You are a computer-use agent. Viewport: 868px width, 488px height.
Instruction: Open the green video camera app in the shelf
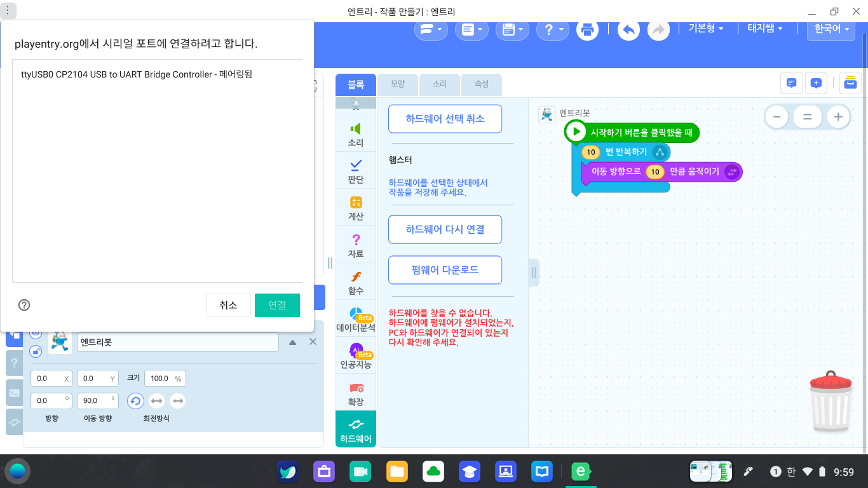360,471
